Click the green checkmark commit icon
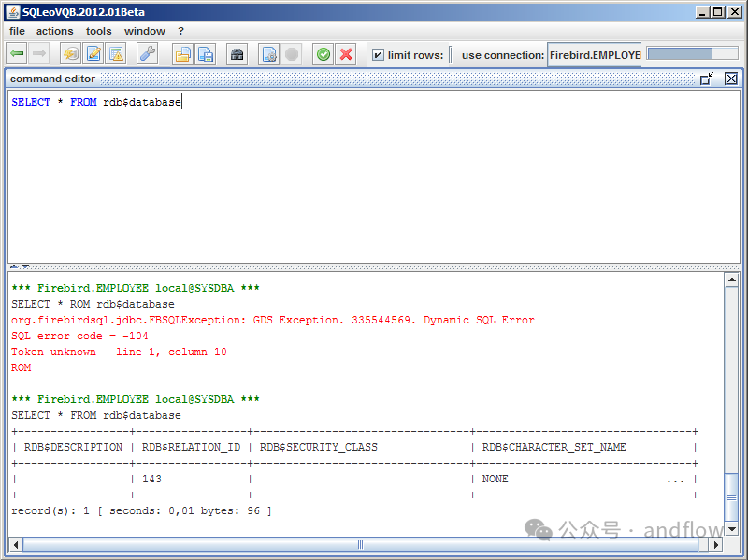748x560 pixels. coord(323,54)
